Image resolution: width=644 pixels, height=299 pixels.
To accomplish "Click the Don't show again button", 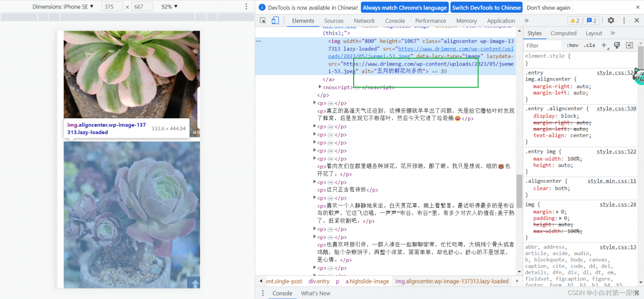I will 548,8.
